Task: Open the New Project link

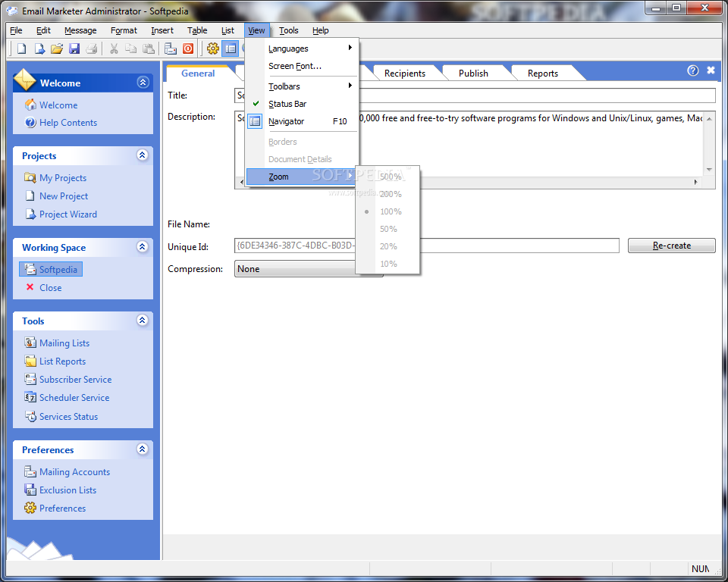Action: pyautogui.click(x=64, y=196)
